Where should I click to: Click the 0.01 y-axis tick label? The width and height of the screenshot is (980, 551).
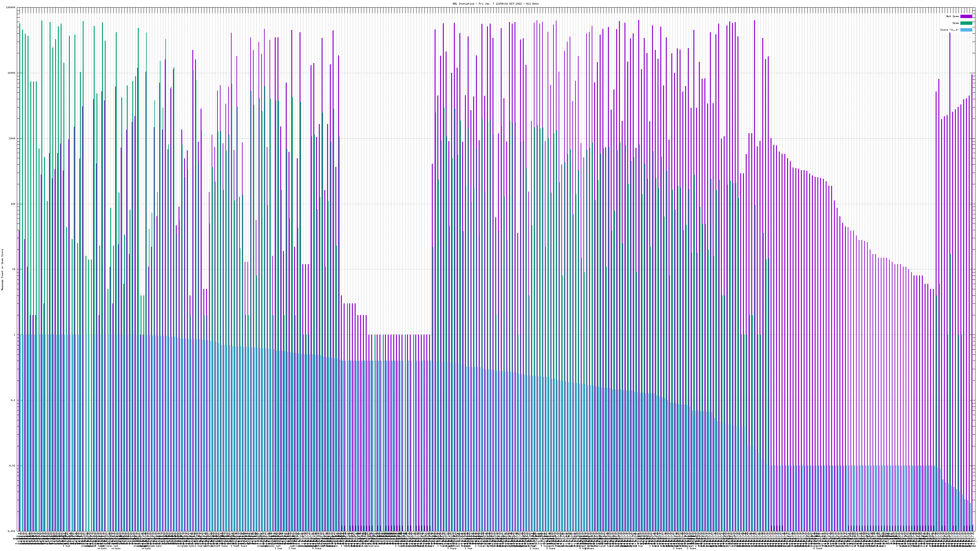13,466
